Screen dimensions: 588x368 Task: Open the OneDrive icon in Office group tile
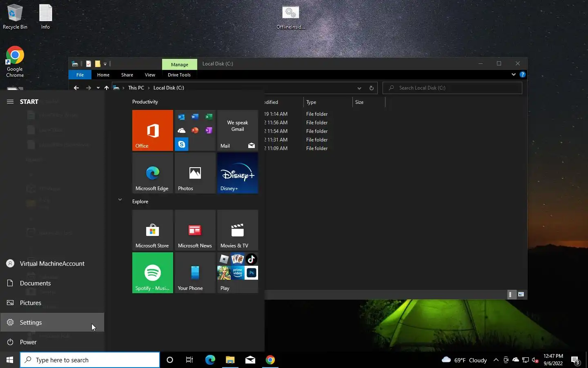point(181,130)
